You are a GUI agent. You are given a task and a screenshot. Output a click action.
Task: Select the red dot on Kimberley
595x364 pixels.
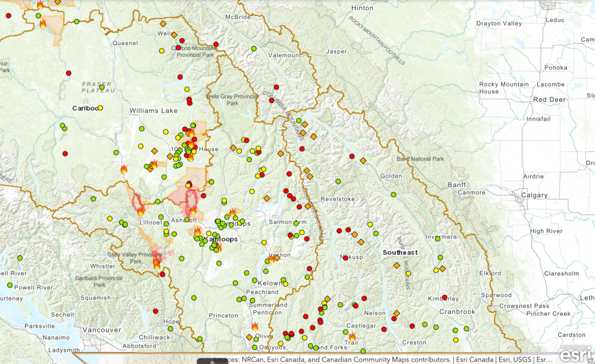444,296
